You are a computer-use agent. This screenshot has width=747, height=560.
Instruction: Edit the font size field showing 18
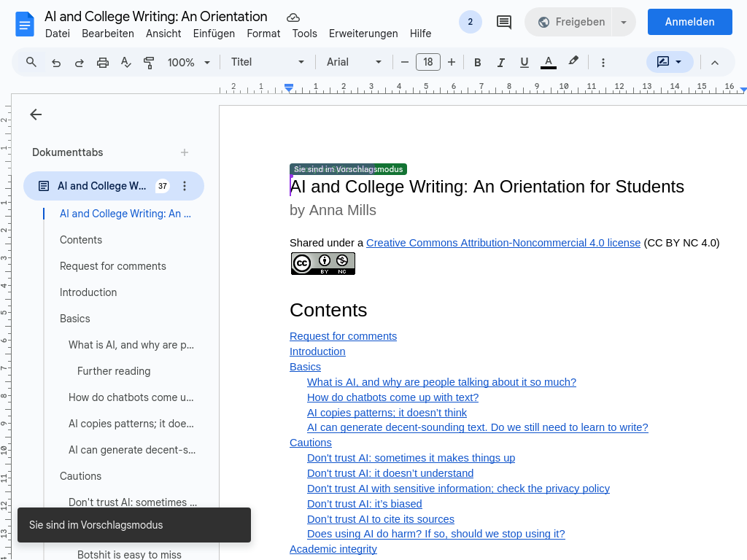point(427,62)
